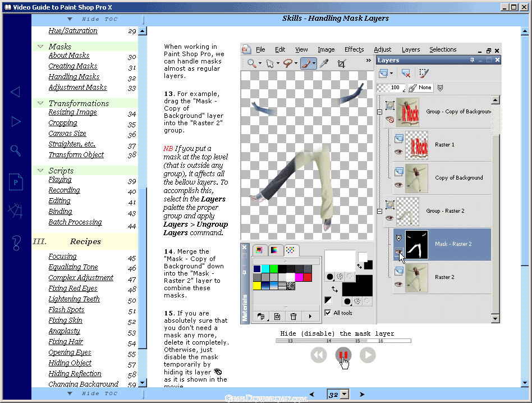The width and height of the screenshot is (532, 403).
Task: Select the Freehand Selection lasso tool
Action: [x=288, y=63]
